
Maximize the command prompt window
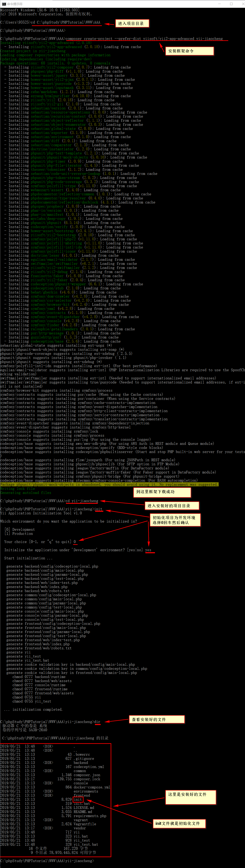point(231,4)
